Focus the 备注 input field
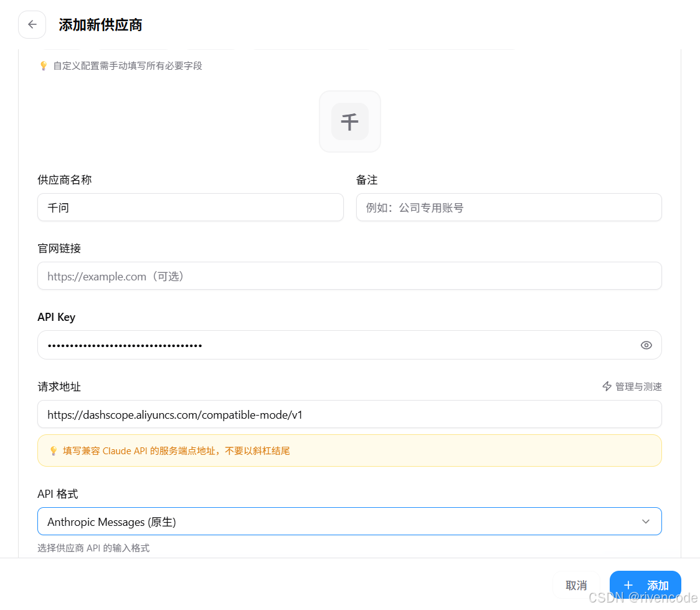This screenshot has width=700, height=610. coord(509,207)
